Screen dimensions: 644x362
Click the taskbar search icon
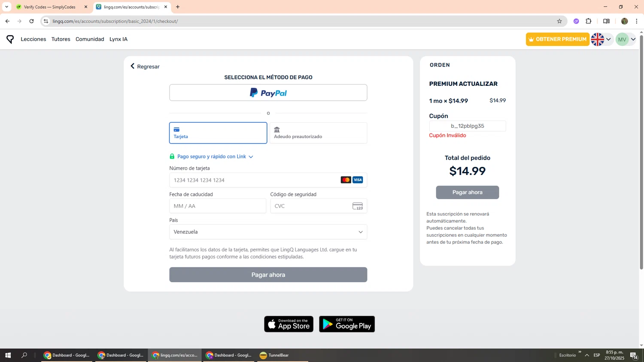(24, 355)
